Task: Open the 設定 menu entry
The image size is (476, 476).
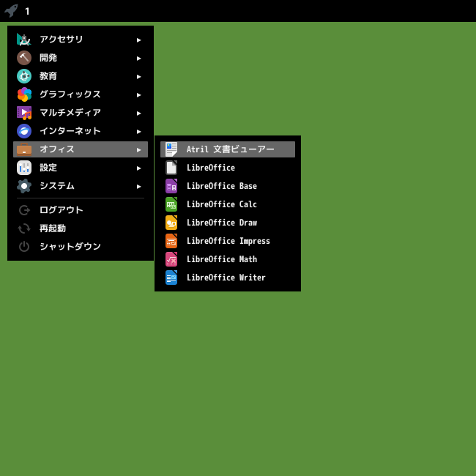Action: click(x=81, y=168)
